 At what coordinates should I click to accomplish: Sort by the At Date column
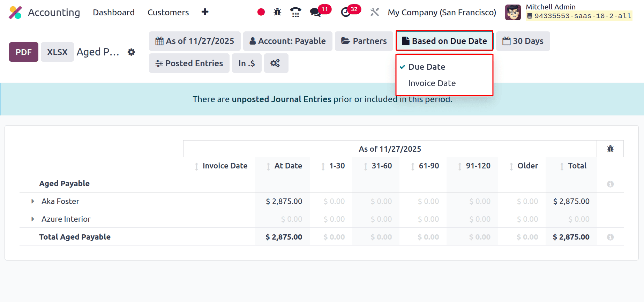268,166
